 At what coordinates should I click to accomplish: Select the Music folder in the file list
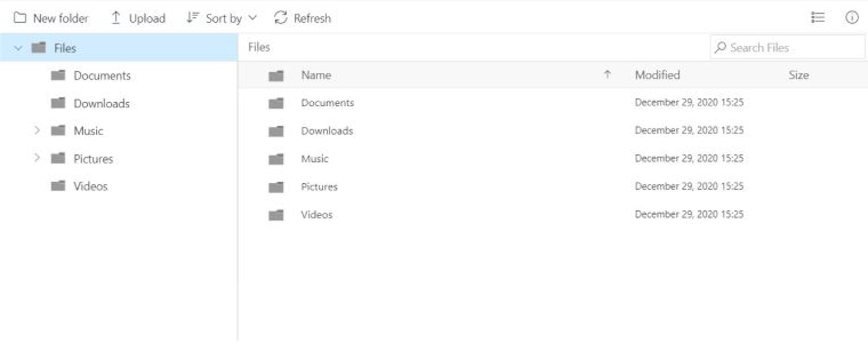click(315, 158)
